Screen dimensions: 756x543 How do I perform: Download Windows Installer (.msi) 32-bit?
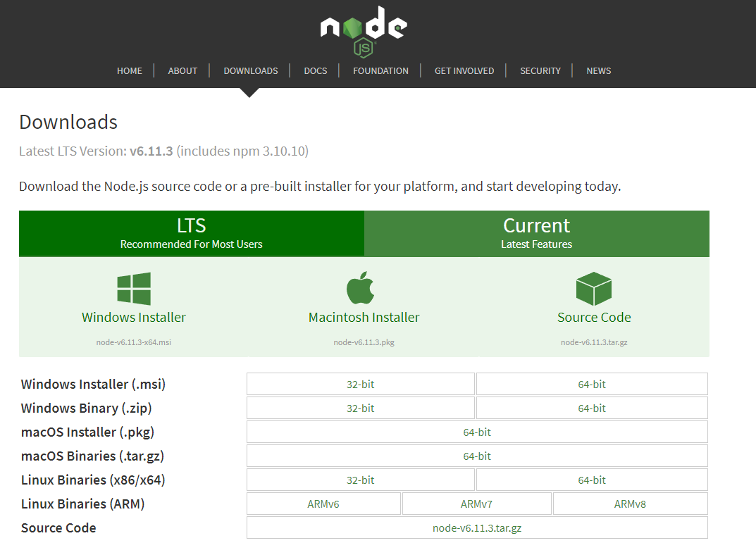pyautogui.click(x=361, y=384)
